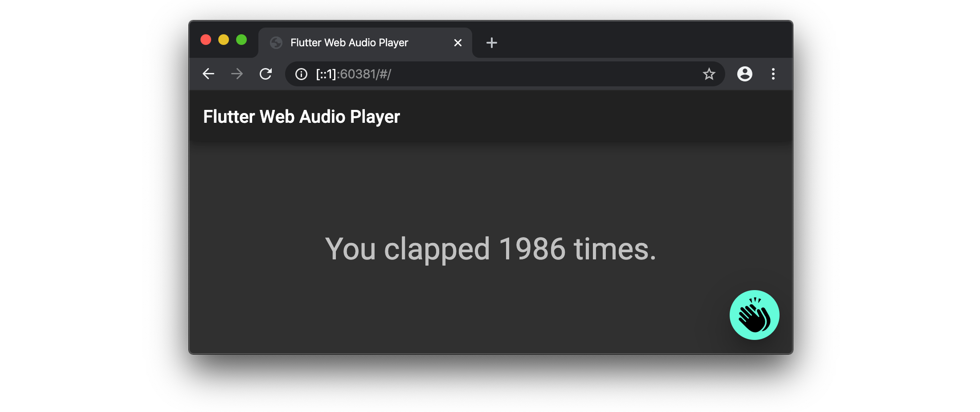The width and height of the screenshot is (980, 412).
Task: Click the forward navigation arrow
Action: (x=237, y=74)
